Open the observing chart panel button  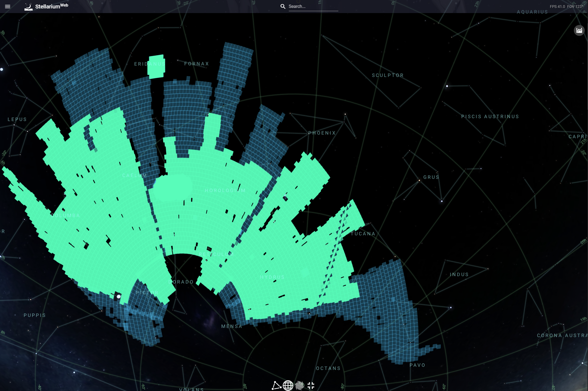tap(579, 30)
